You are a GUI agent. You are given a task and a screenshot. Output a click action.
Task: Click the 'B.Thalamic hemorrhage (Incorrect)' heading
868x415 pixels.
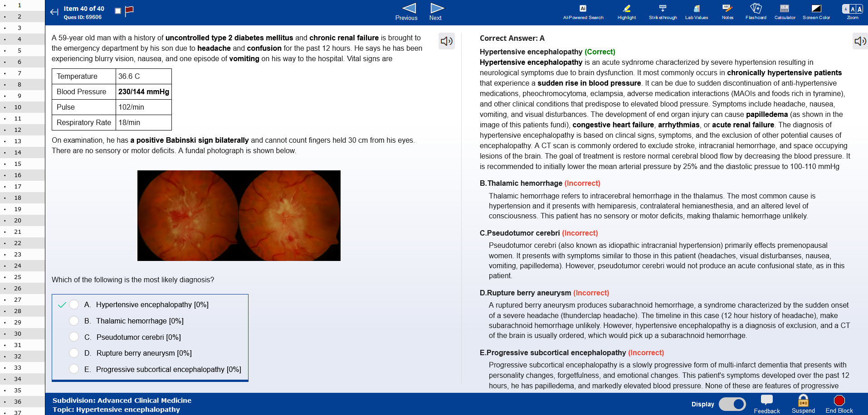click(x=540, y=183)
